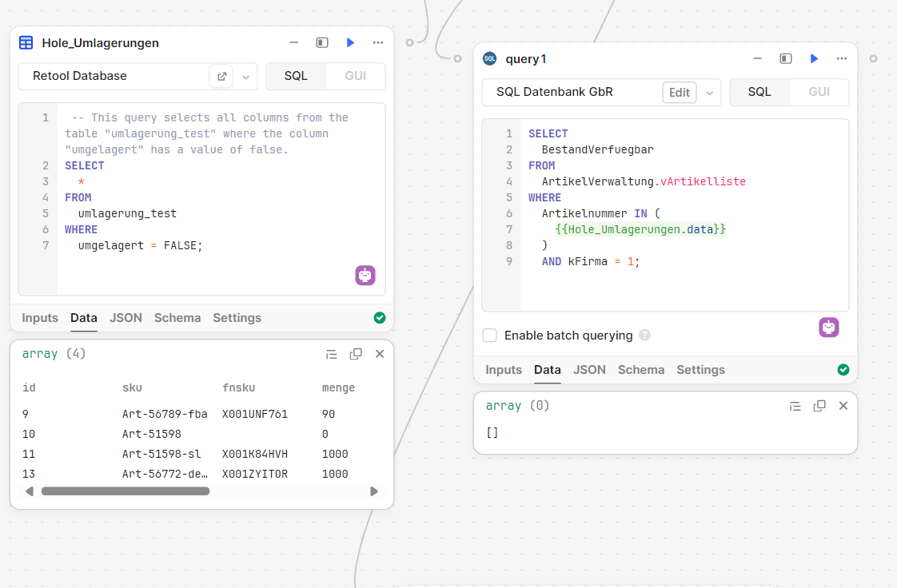897x588 pixels.
Task: Click the batch querying help icon
Action: 644,336
